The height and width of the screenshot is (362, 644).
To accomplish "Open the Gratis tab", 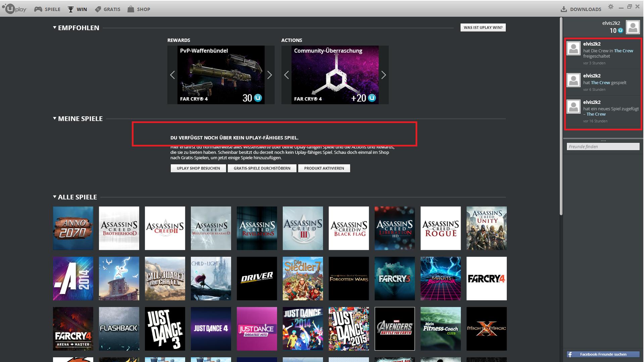I will pos(107,9).
